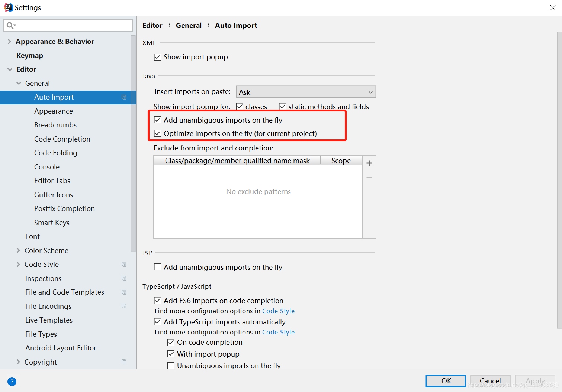Open Code Style link under TypeScript imports
This screenshot has height=392, width=562.
point(278,332)
